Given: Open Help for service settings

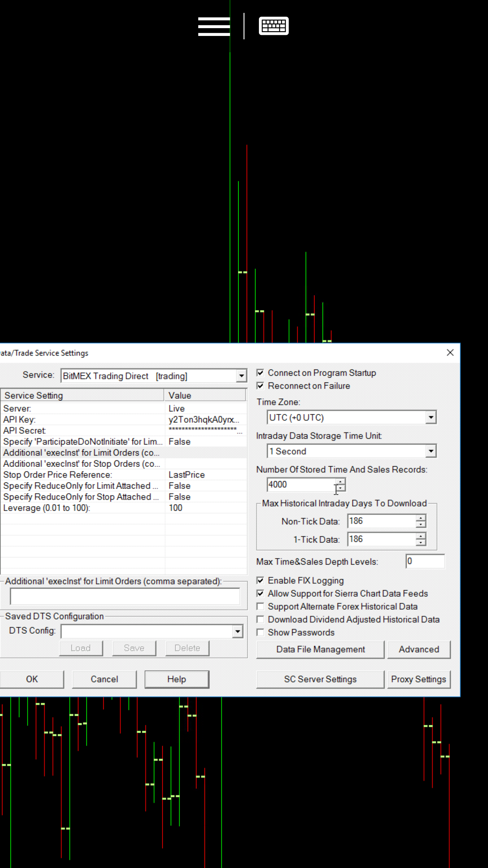Looking at the screenshot, I should click(x=177, y=679).
